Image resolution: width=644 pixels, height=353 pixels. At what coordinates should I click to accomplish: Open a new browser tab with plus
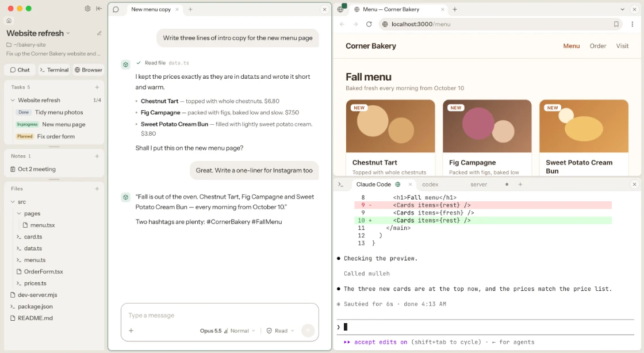455,9
